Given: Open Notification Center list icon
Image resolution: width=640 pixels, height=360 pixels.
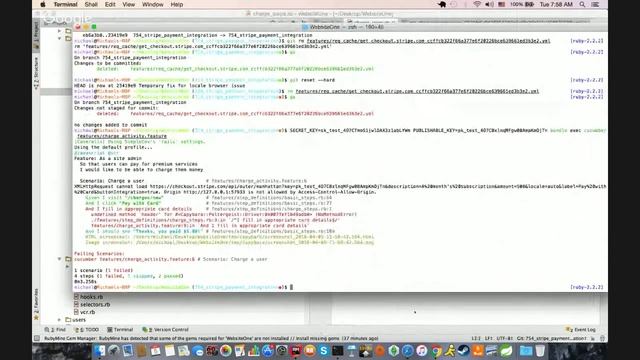Looking at the screenshot, I should [596, 4].
